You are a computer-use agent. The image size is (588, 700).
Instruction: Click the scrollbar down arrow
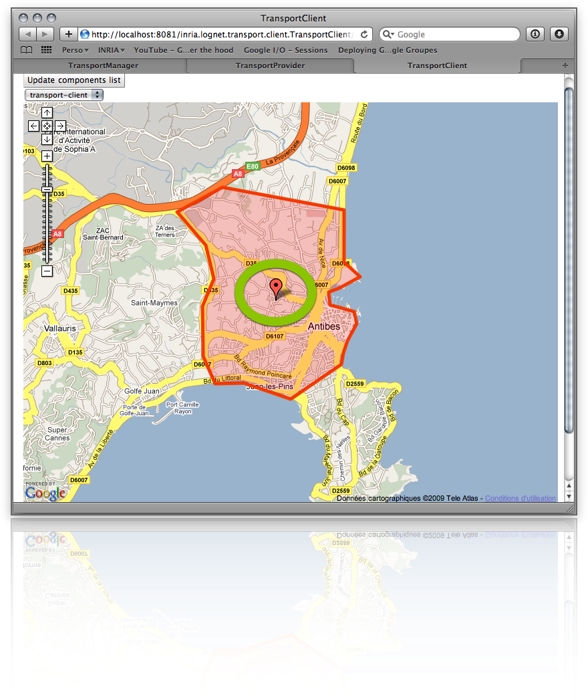coord(569,497)
